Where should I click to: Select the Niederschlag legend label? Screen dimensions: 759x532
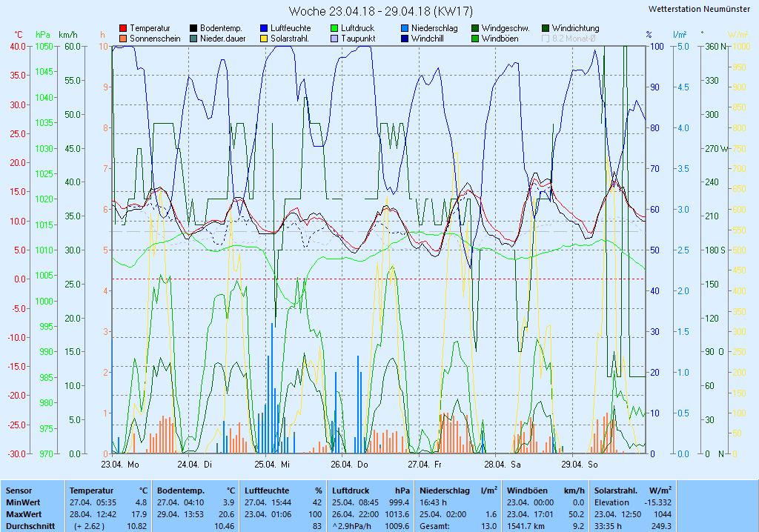(x=434, y=29)
